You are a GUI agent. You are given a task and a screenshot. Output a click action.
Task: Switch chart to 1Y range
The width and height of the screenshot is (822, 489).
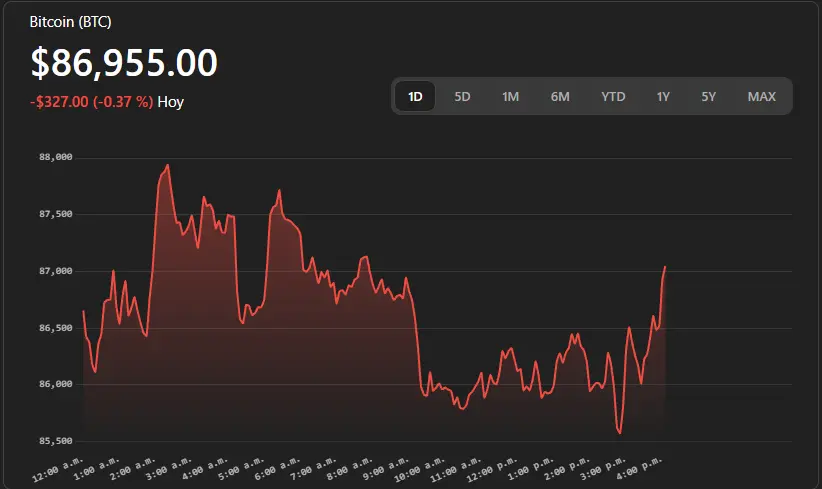[663, 97]
